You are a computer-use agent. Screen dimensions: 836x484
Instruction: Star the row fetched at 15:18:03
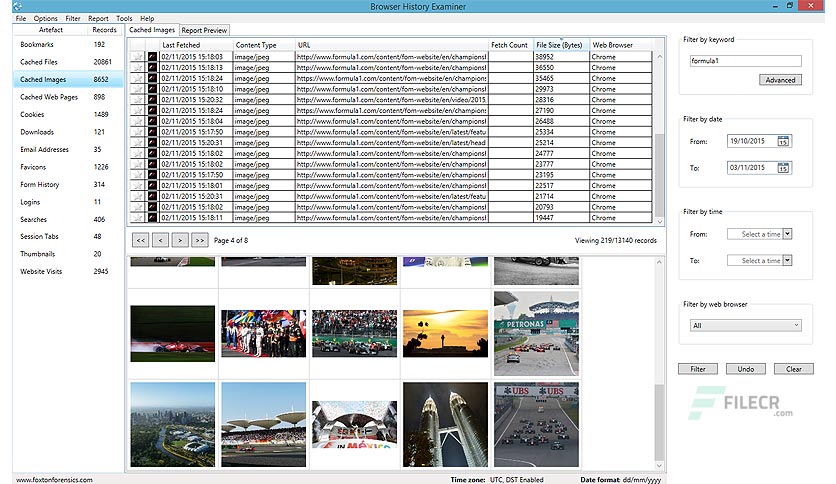138,57
